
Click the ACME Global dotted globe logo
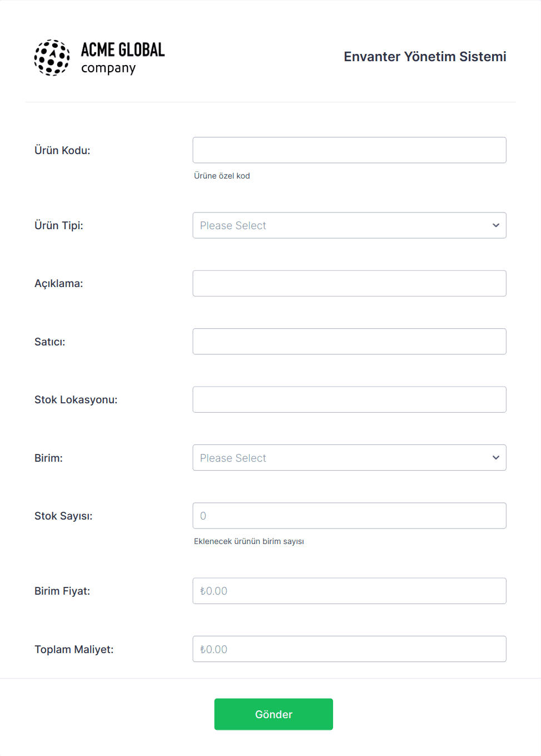[x=52, y=57]
